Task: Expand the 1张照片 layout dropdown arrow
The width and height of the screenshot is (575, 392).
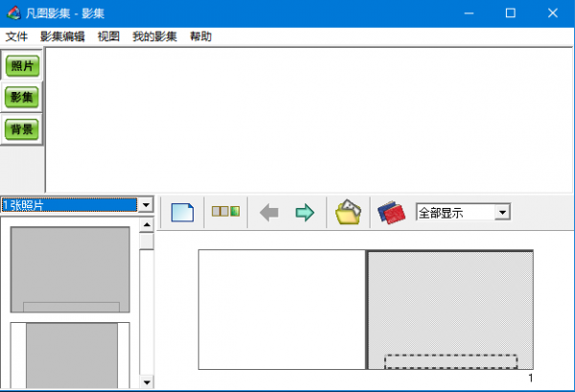Action: click(x=146, y=204)
